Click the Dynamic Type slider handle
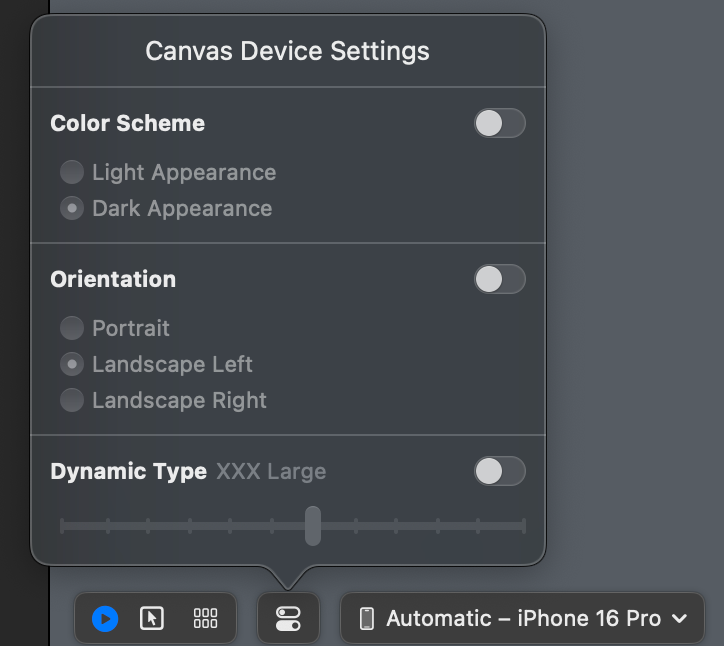The width and height of the screenshot is (724, 646). pos(313,525)
